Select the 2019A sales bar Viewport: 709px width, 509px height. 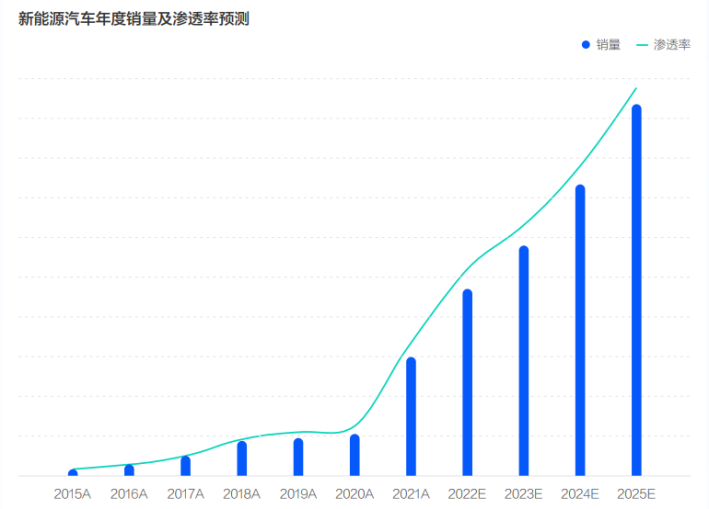click(298, 457)
